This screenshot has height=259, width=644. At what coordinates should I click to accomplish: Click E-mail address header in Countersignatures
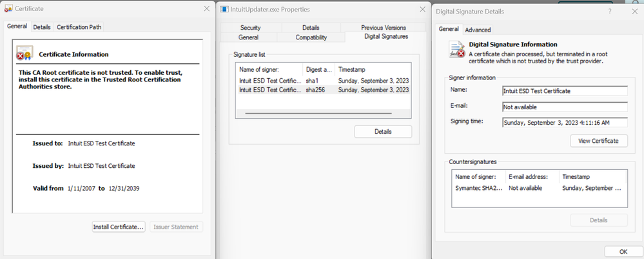pos(532,176)
